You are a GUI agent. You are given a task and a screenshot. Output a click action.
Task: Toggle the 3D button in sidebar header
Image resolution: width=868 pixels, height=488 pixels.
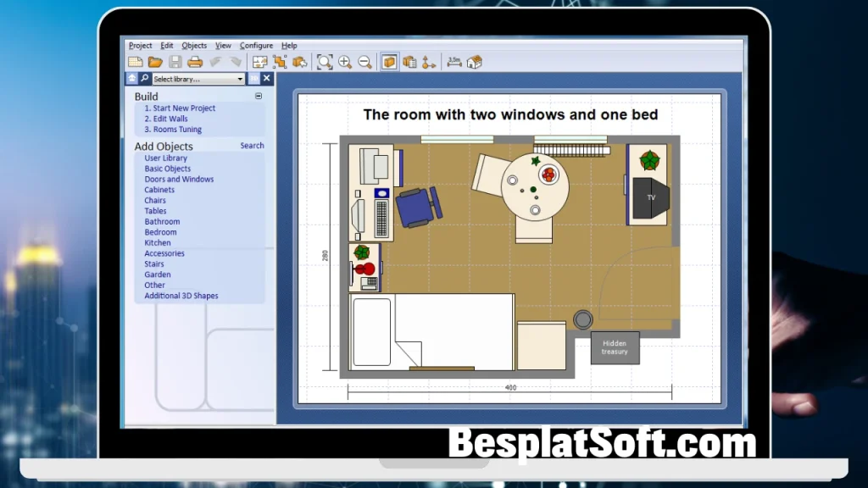click(253, 79)
